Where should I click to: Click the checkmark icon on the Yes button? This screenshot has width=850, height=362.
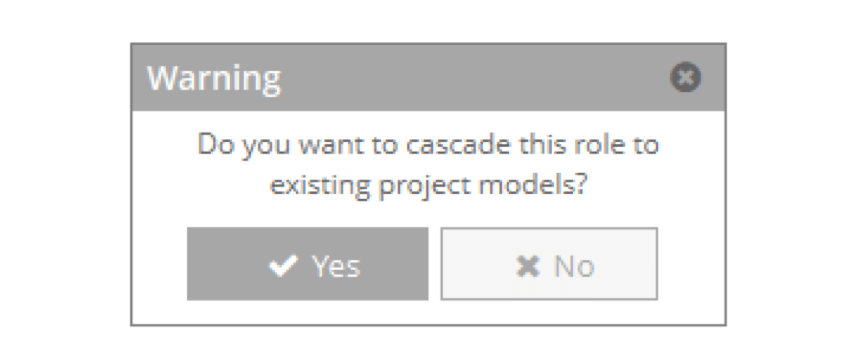click(x=283, y=266)
